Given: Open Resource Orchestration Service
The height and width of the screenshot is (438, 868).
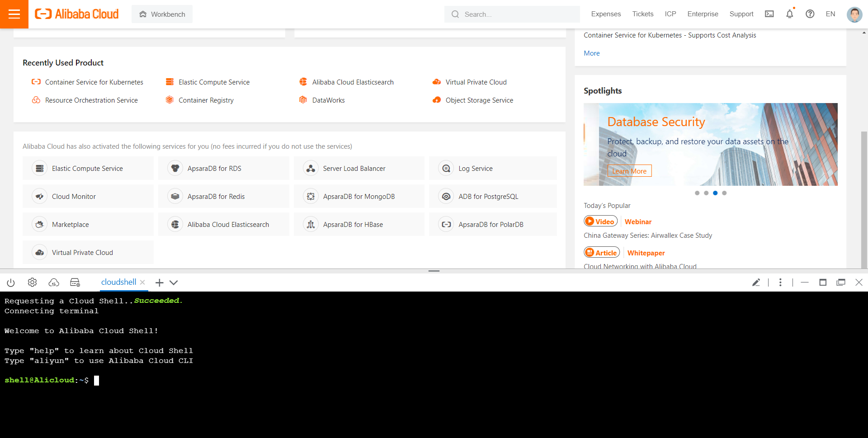Looking at the screenshot, I should point(85,100).
